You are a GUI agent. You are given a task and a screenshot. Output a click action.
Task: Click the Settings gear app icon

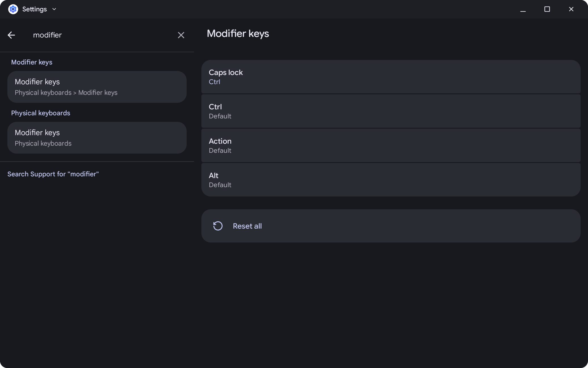coord(13,9)
